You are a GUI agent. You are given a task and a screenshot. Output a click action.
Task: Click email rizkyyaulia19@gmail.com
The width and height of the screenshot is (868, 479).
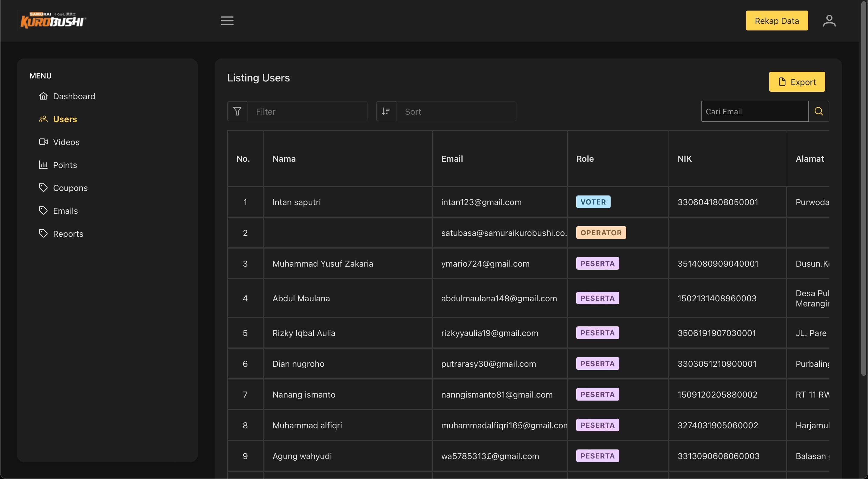pos(489,333)
